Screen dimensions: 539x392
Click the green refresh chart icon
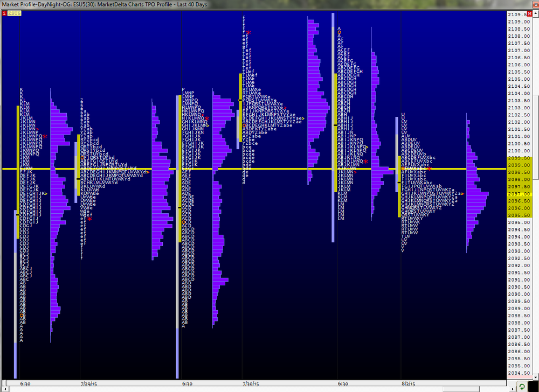coord(522,387)
